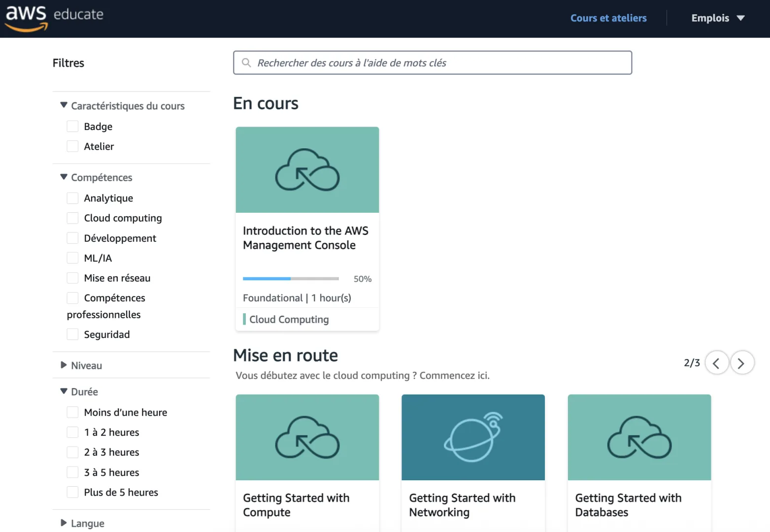Click the Filtres heading
Screen dimensions: 770x532
pos(68,63)
